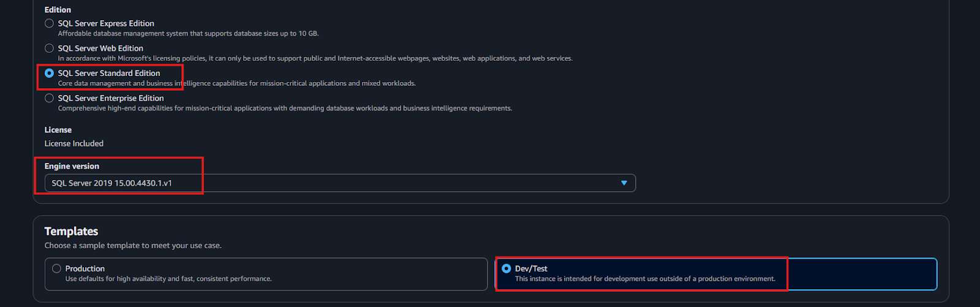Click the 'License' label
The height and width of the screenshot is (307, 980).
coord(58,130)
